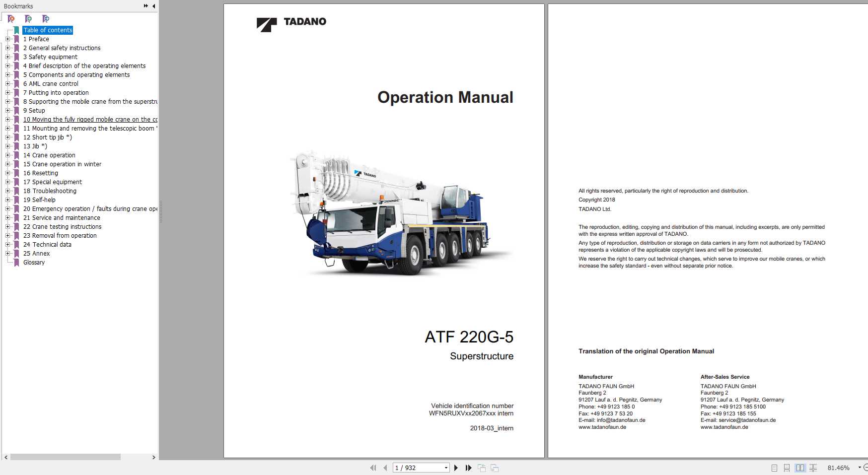Click the Bookmarks panel title
Viewport: 868px width, 475px height.
(x=18, y=6)
